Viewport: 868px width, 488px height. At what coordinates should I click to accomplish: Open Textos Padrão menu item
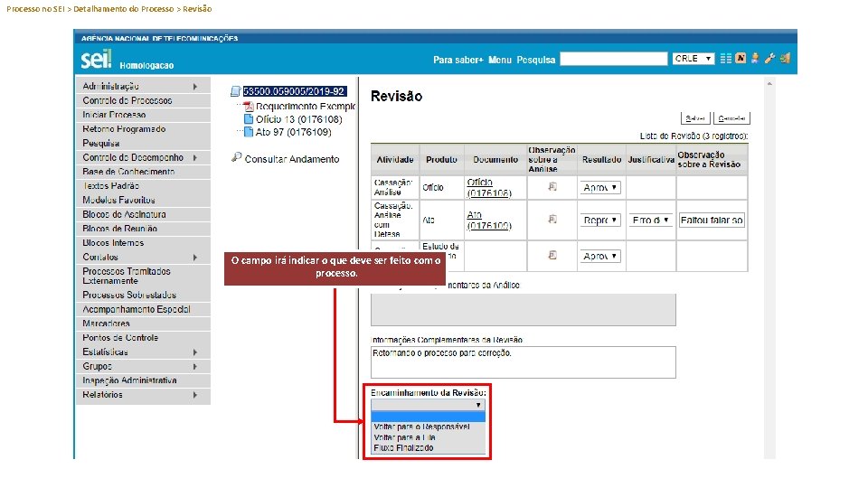click(143, 186)
